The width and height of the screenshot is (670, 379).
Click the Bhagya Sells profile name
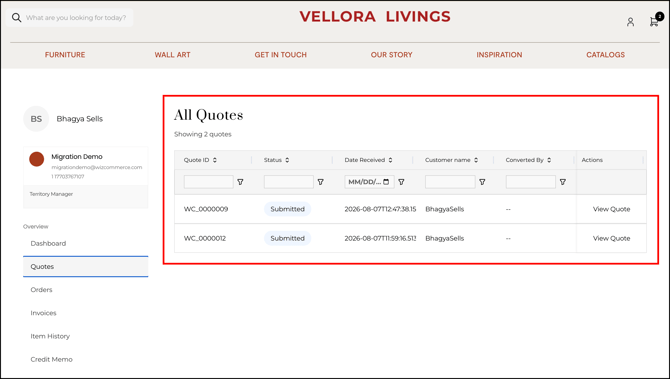point(79,119)
